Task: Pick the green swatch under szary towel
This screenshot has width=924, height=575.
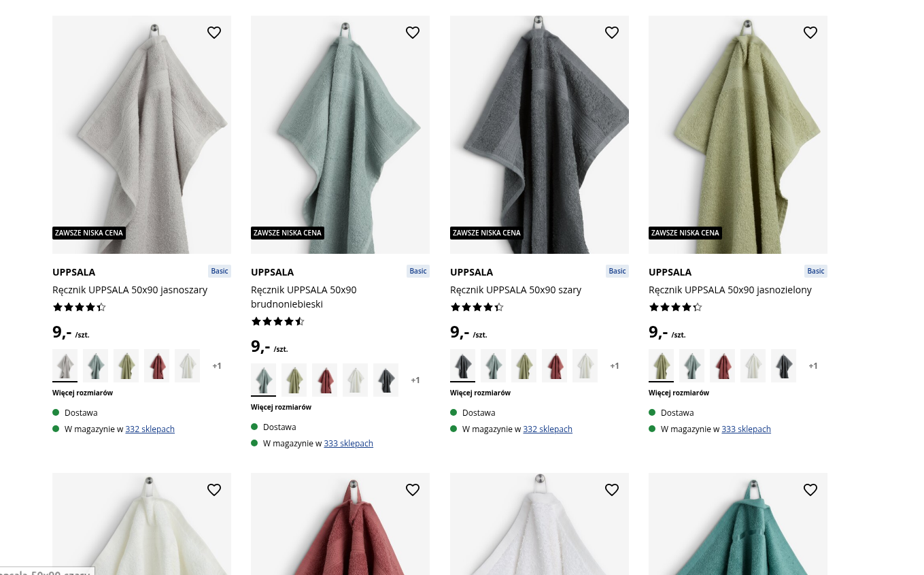Action: pyautogui.click(x=524, y=366)
